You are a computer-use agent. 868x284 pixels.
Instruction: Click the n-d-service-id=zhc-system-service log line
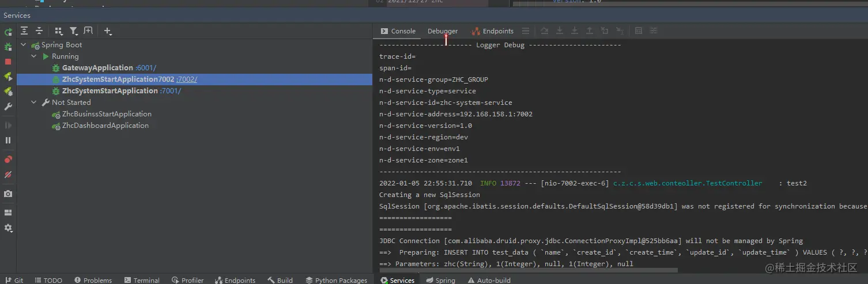tap(446, 103)
